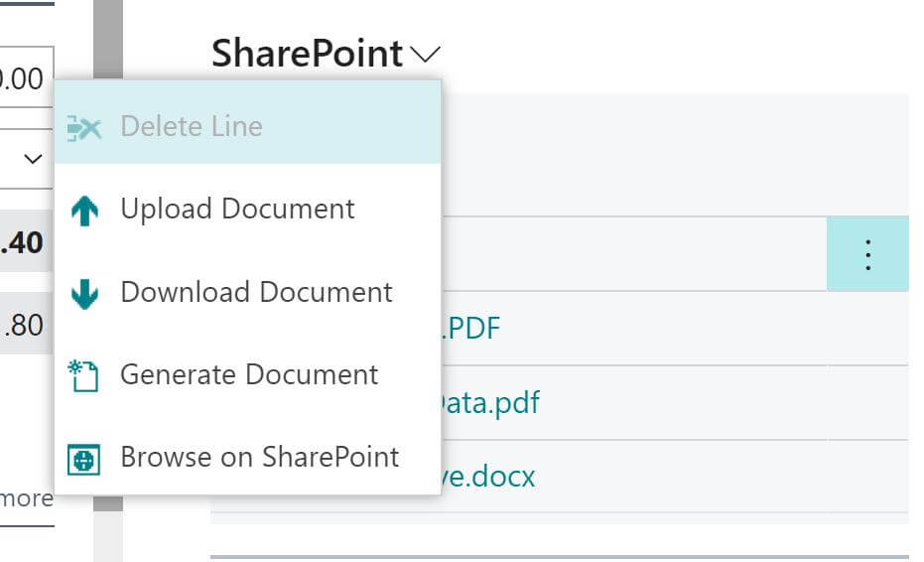Expand the SharePoint heading chevron
Screen dimensions: 924x562
point(425,55)
